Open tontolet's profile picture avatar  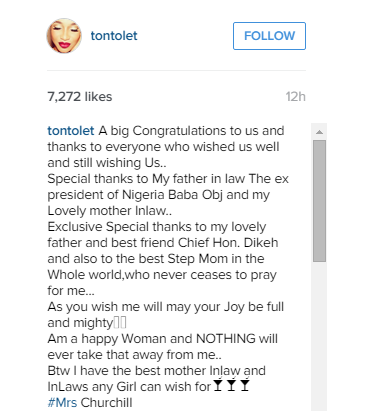tap(64, 36)
